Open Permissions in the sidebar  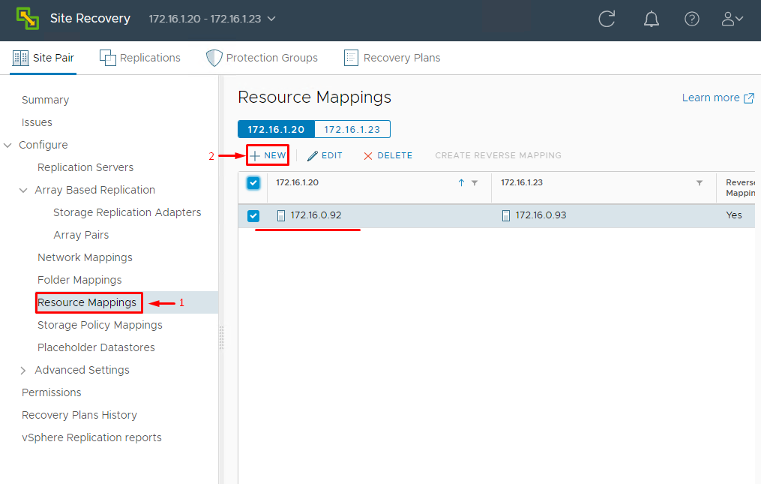click(x=51, y=392)
